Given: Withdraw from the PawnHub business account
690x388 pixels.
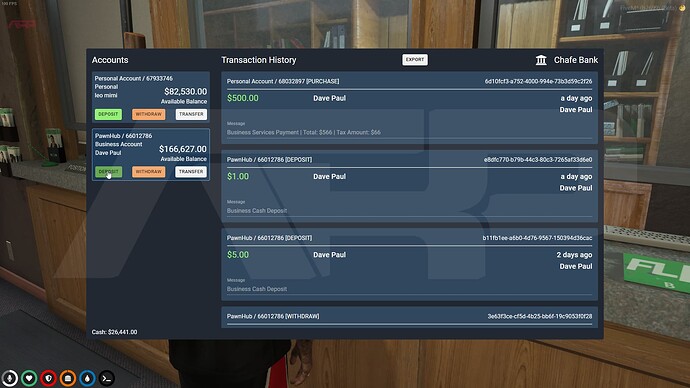Looking at the screenshot, I should (x=149, y=172).
